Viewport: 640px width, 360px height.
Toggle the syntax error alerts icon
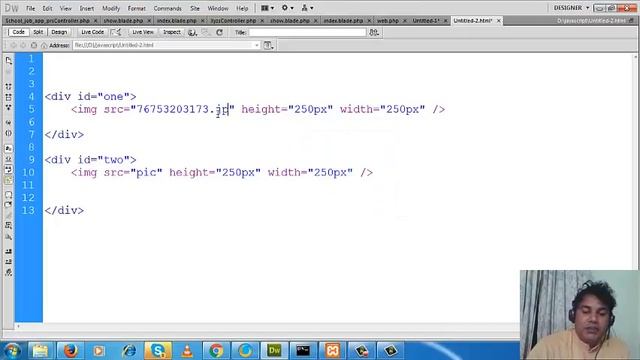coord(9,180)
